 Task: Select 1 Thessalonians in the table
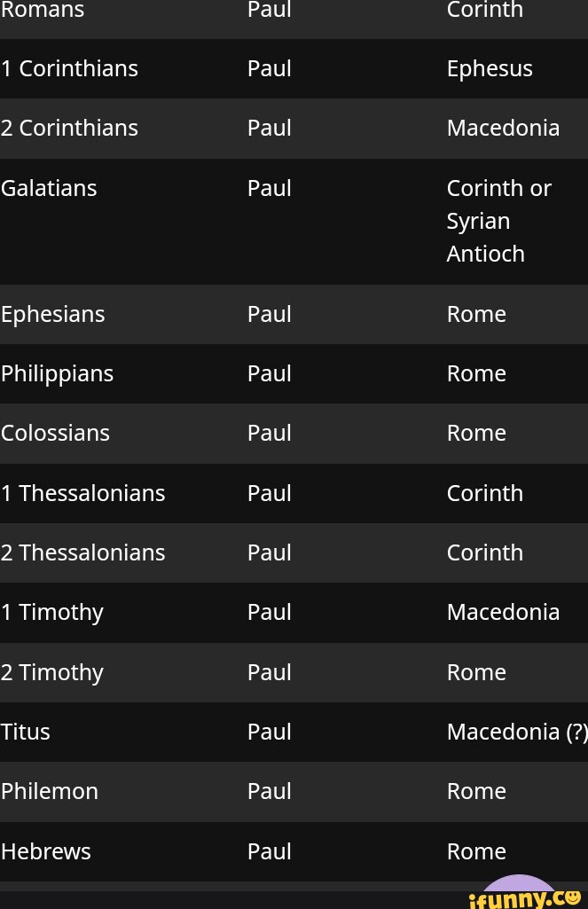[83, 493]
